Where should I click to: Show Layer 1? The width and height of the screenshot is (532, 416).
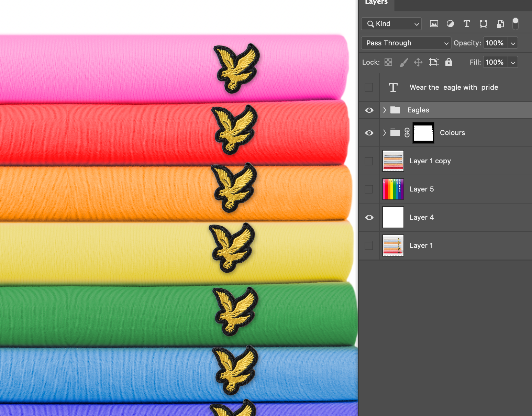coord(369,245)
